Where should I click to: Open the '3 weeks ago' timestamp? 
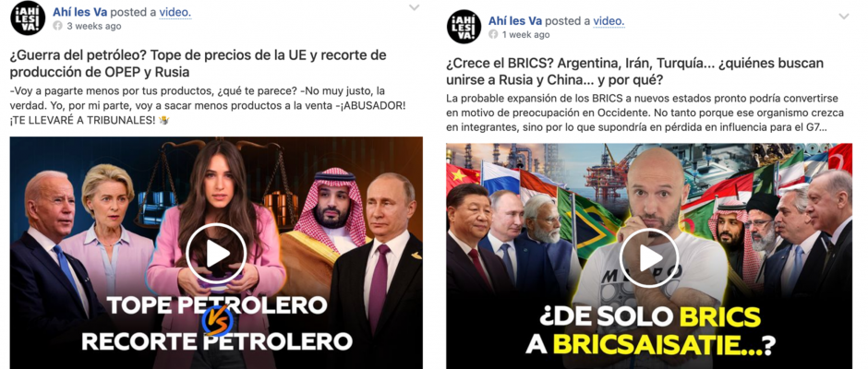(94, 26)
